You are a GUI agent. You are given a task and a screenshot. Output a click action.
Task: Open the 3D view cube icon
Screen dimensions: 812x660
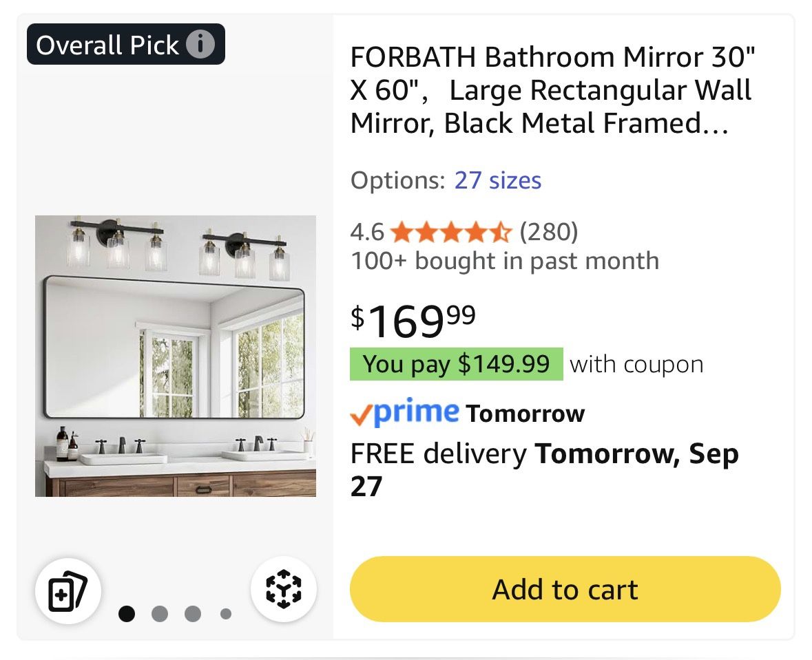pos(283,589)
